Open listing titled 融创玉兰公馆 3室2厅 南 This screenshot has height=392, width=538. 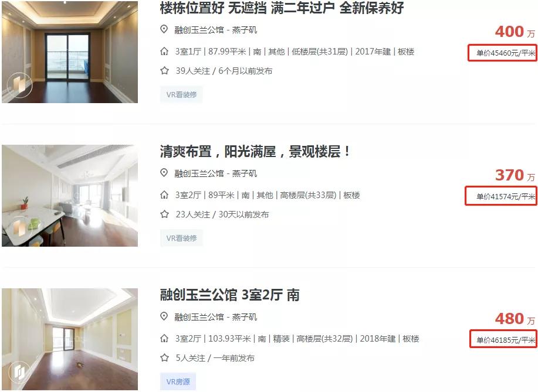(x=229, y=295)
